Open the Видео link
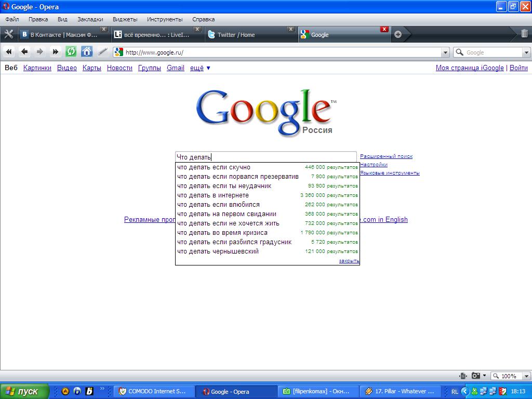 67,68
